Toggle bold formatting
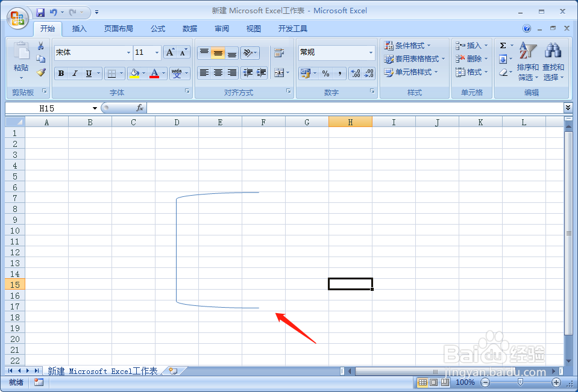Image resolution: width=578 pixels, height=392 pixels. (x=61, y=73)
